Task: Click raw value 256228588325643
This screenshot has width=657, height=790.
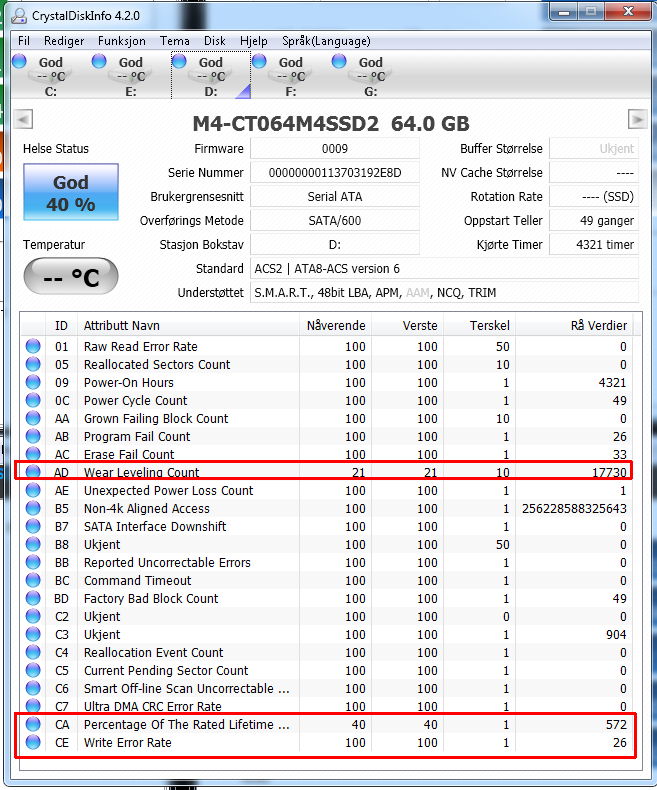Action: [x=574, y=508]
